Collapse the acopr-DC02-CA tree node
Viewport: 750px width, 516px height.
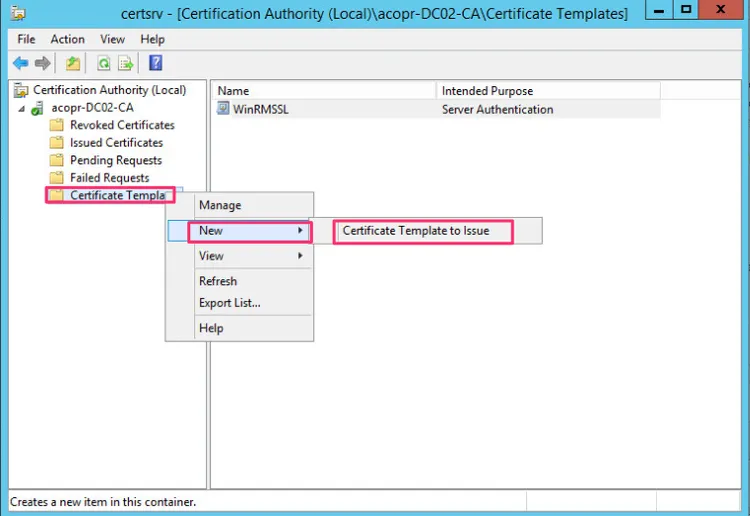[21, 108]
